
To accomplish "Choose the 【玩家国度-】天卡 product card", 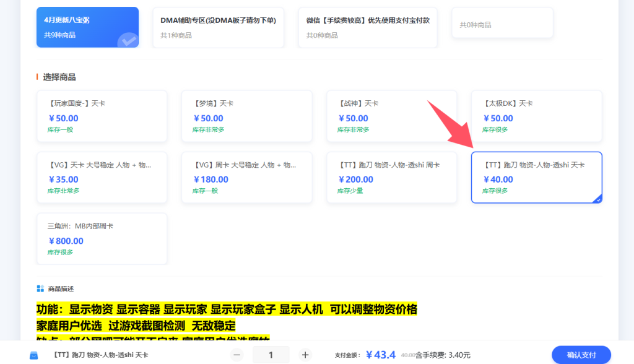I will [x=102, y=116].
